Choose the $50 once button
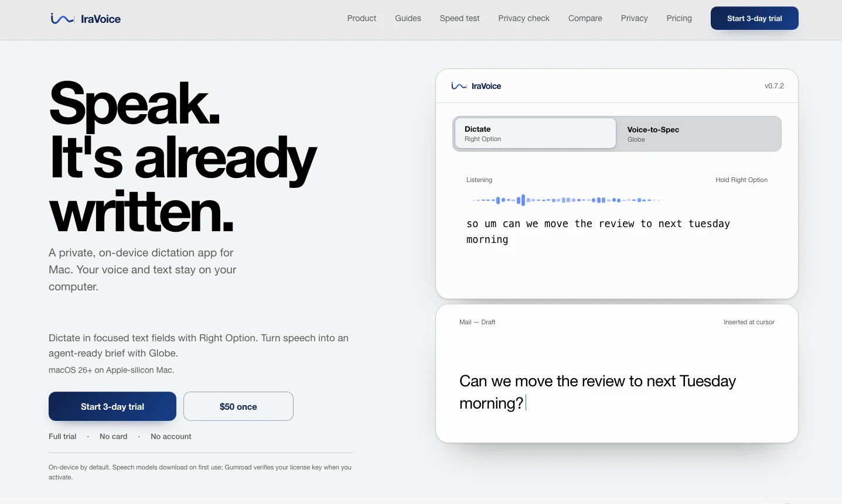The width and height of the screenshot is (842, 504). click(238, 406)
